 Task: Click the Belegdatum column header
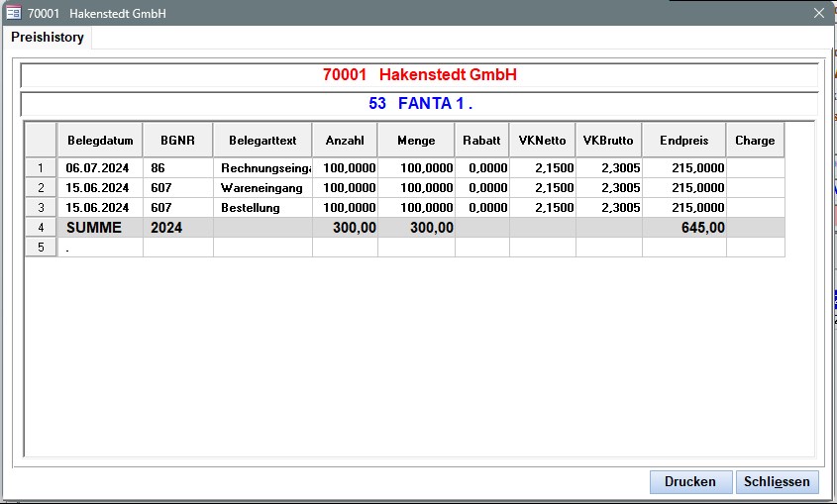pos(100,141)
